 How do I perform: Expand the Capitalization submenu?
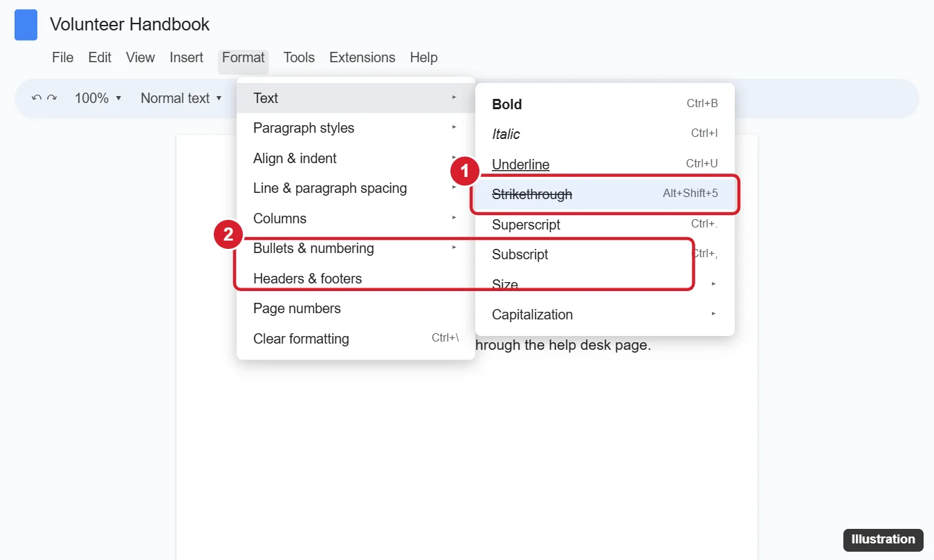point(605,315)
